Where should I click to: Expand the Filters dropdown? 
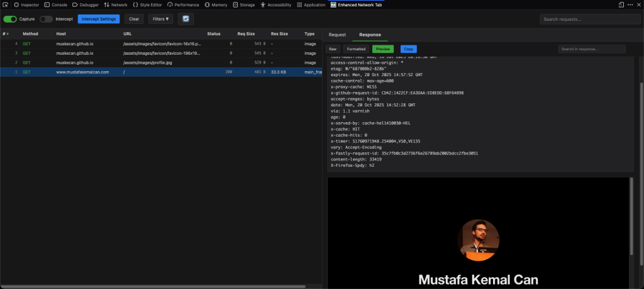click(x=160, y=19)
